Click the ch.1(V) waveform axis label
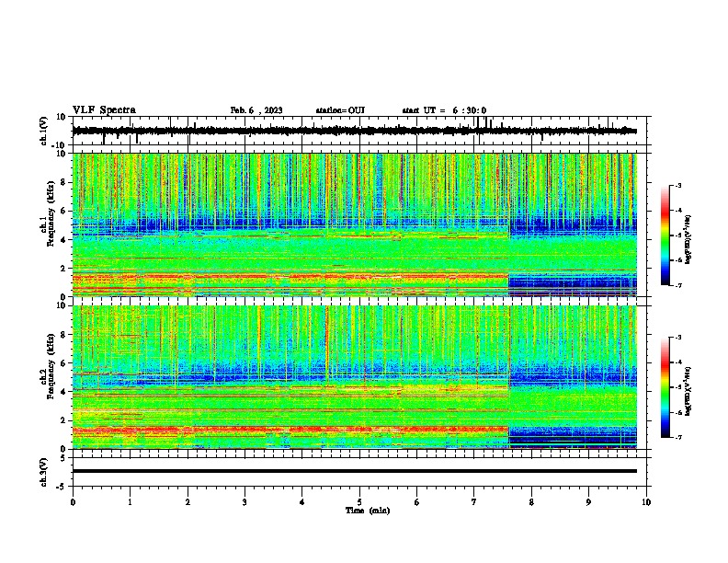Image resolution: width=728 pixels, height=563 pixels. click(x=44, y=131)
